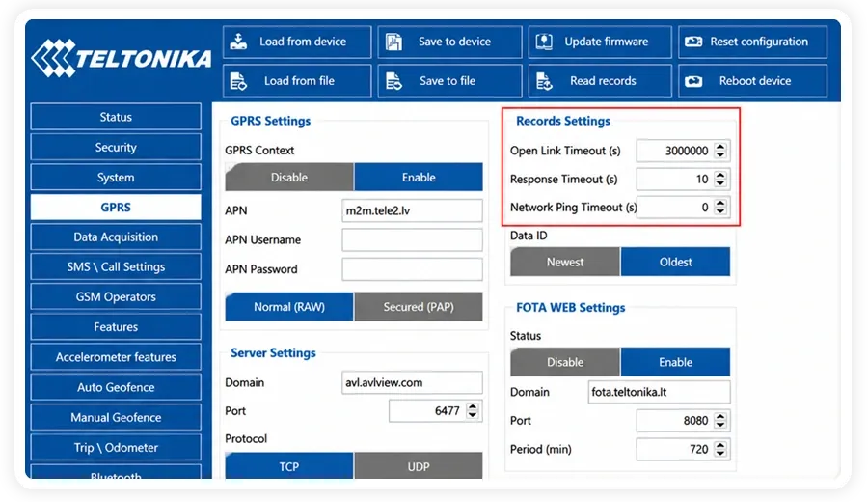Click the APN Password field

[412, 269]
